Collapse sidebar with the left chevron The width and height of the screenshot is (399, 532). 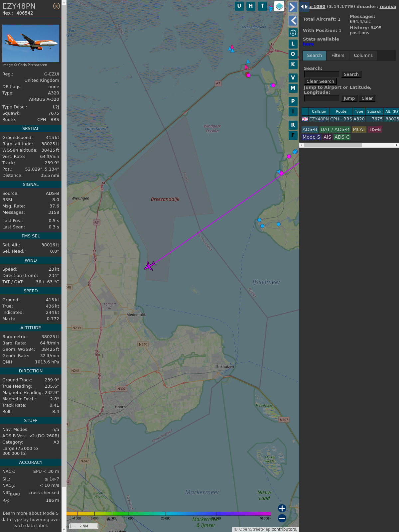[x=293, y=21]
